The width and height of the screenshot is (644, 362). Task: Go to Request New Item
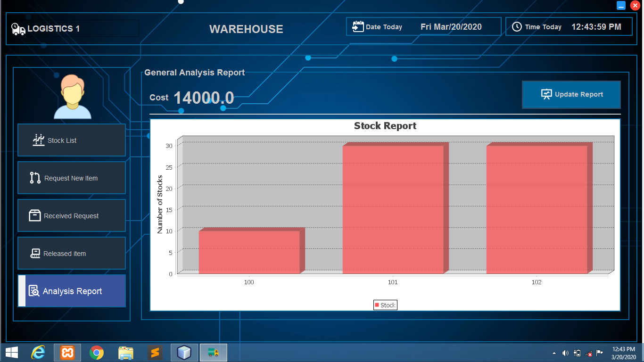coord(72,178)
